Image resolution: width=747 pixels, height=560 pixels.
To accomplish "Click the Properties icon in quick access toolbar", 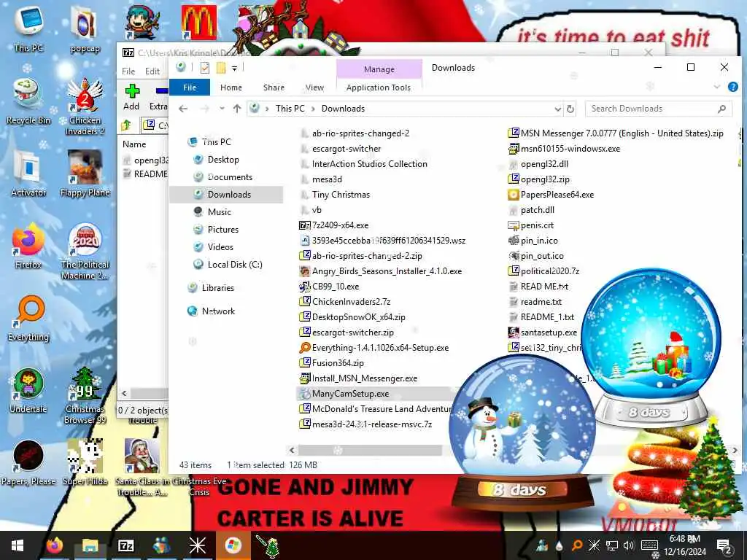I will 205,68.
